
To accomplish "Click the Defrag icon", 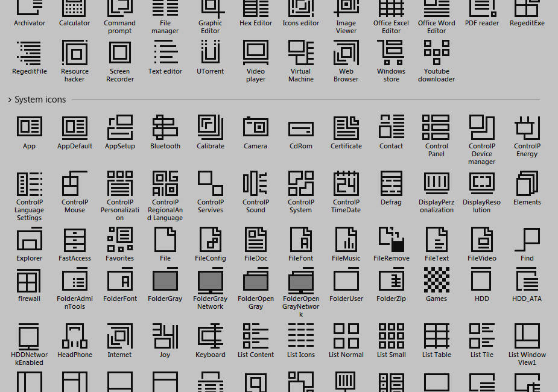I will pyautogui.click(x=391, y=183).
